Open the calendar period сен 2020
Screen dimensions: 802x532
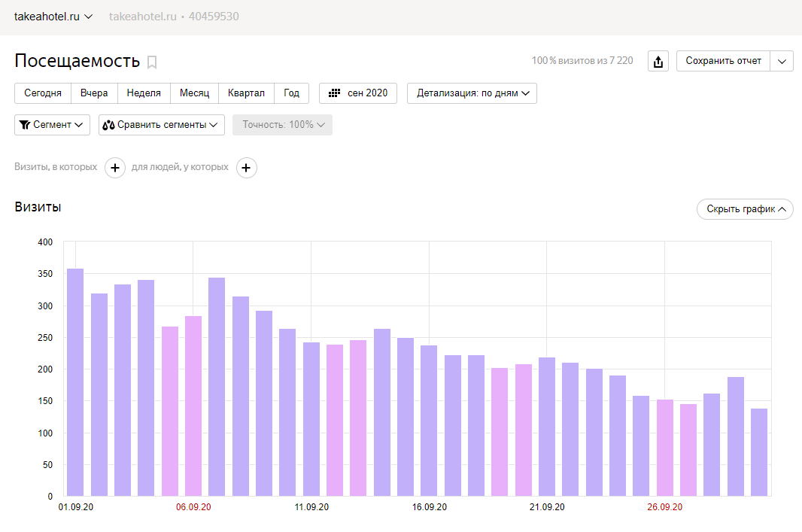[358, 93]
